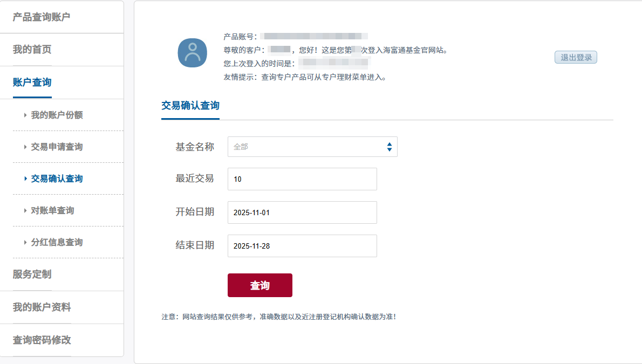This screenshot has height=364, width=642.
Task: Open 我的账户资料 menu item
Action: click(42, 307)
